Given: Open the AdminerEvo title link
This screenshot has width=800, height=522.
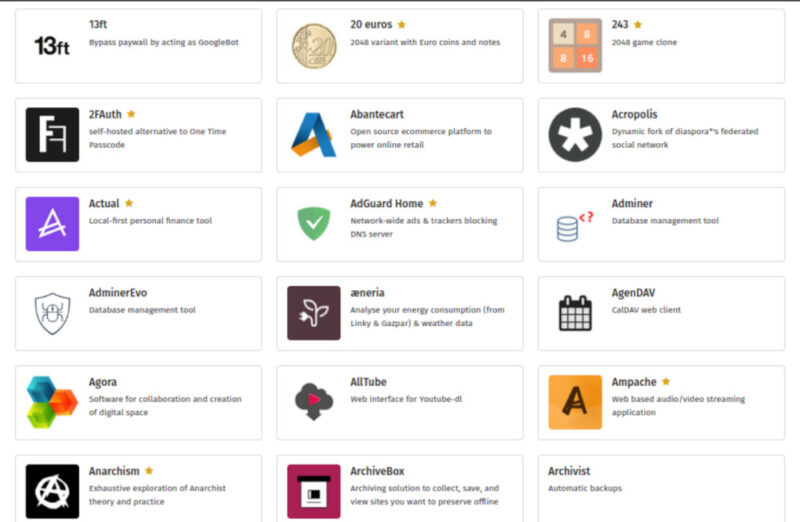Looking at the screenshot, I should tap(118, 293).
